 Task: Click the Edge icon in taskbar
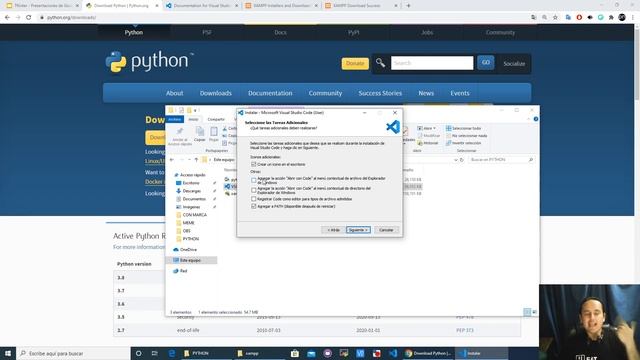pyautogui.click(x=172, y=353)
